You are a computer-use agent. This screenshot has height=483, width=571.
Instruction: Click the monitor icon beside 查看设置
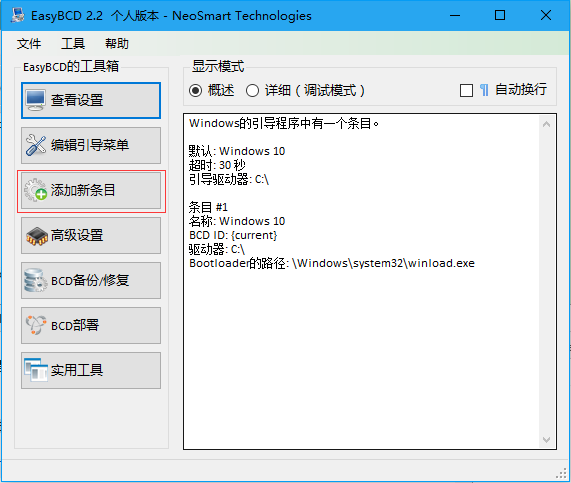click(x=35, y=100)
